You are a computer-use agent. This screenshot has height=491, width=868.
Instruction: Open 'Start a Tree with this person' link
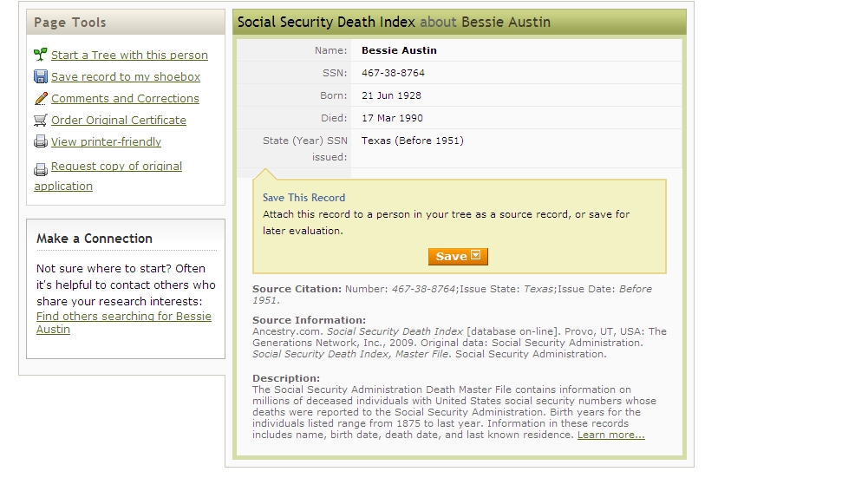pyautogui.click(x=129, y=55)
